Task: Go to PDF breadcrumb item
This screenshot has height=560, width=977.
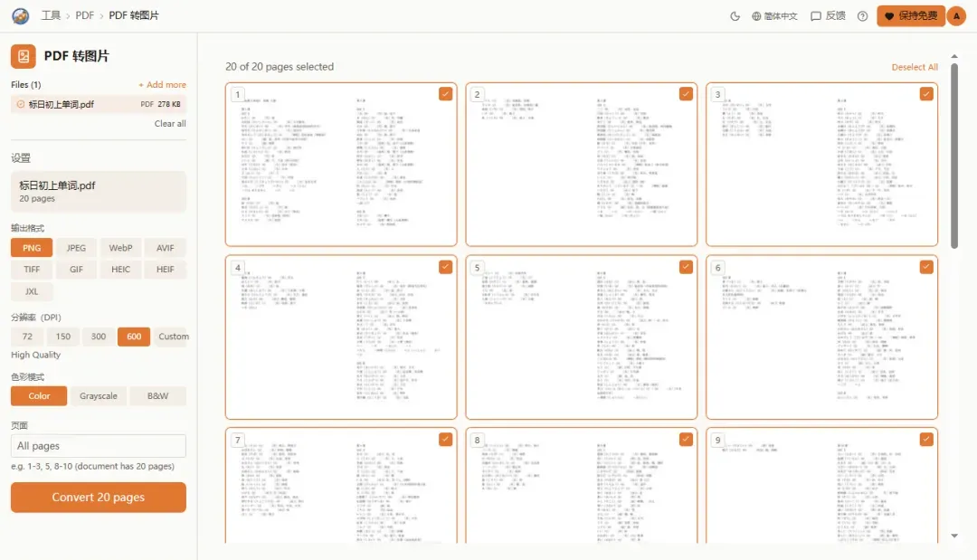Action: coord(85,15)
